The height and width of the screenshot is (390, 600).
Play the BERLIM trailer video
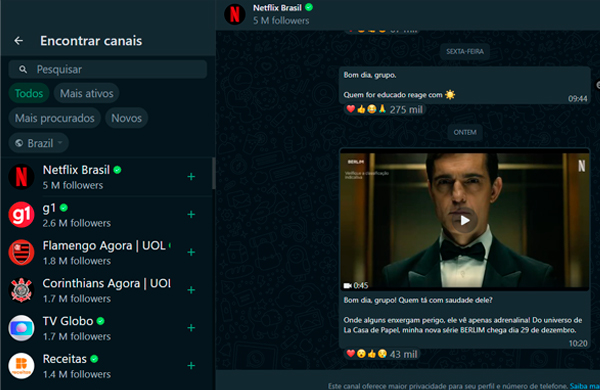[x=465, y=220]
